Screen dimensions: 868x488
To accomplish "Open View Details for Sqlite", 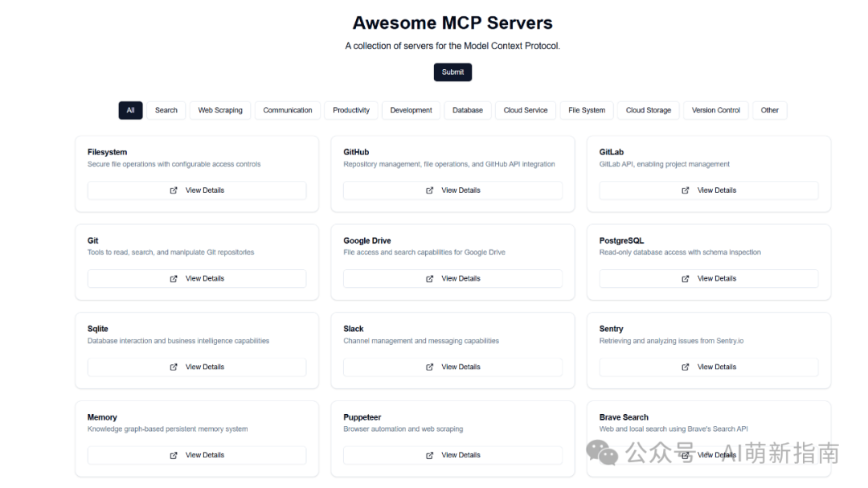I will point(197,367).
